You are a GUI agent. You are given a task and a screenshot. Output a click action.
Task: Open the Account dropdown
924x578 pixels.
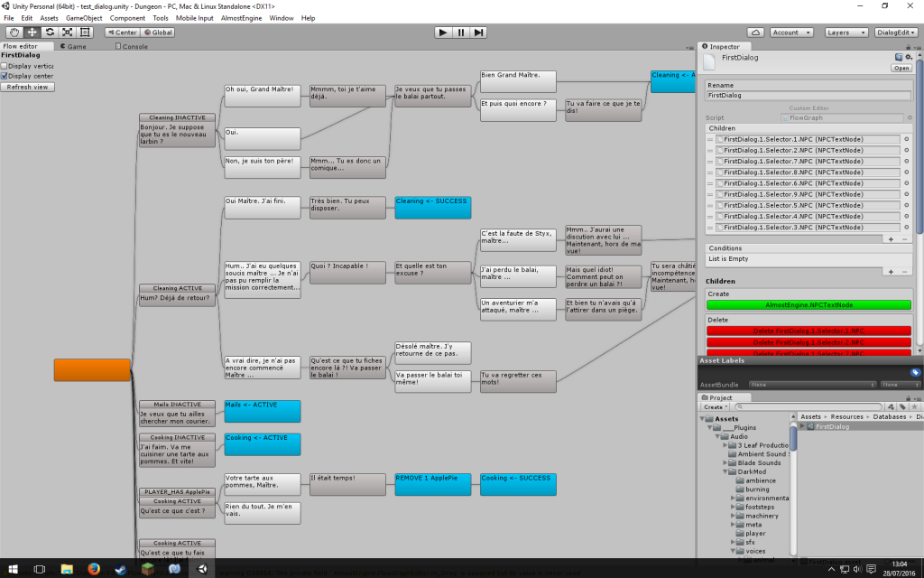(791, 33)
